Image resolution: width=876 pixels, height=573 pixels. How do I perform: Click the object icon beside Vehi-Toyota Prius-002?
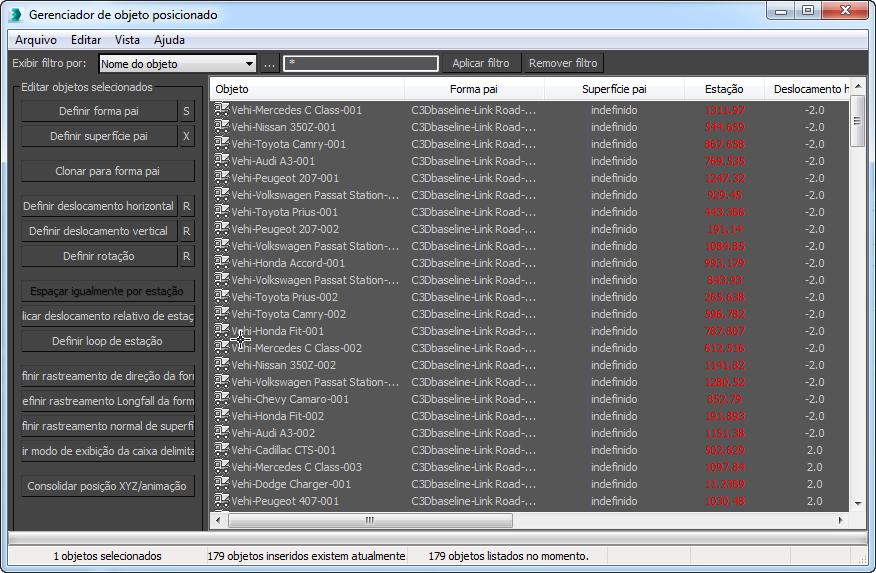[x=221, y=297]
